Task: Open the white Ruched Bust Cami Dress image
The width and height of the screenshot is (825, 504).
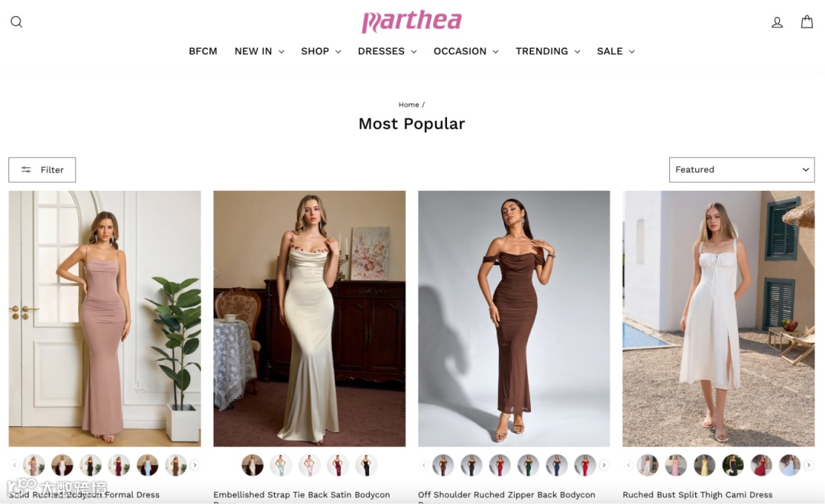Action: pos(718,318)
